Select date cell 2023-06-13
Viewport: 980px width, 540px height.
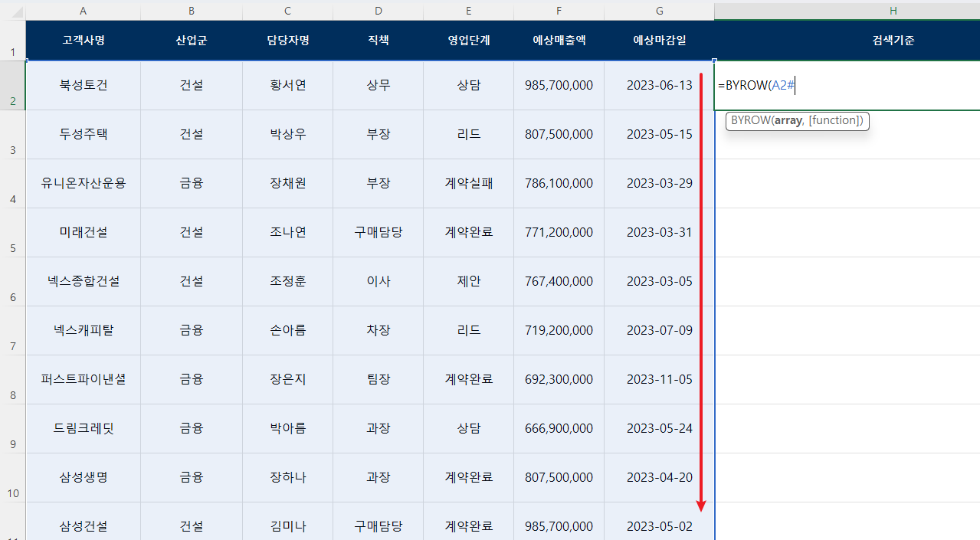pyautogui.click(x=659, y=85)
